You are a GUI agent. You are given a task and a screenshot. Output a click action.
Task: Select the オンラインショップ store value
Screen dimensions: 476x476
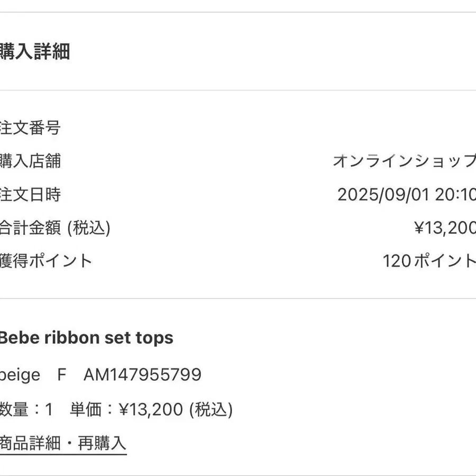coord(404,161)
